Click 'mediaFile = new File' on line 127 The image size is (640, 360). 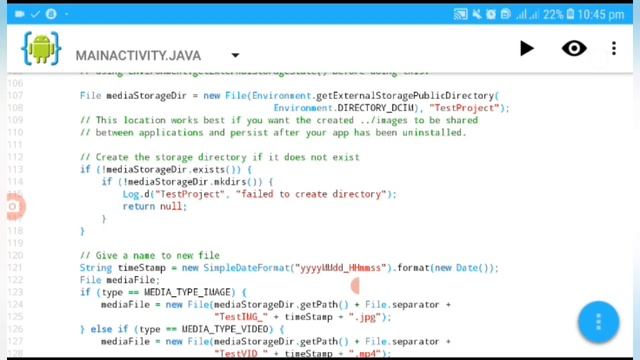click(x=155, y=341)
